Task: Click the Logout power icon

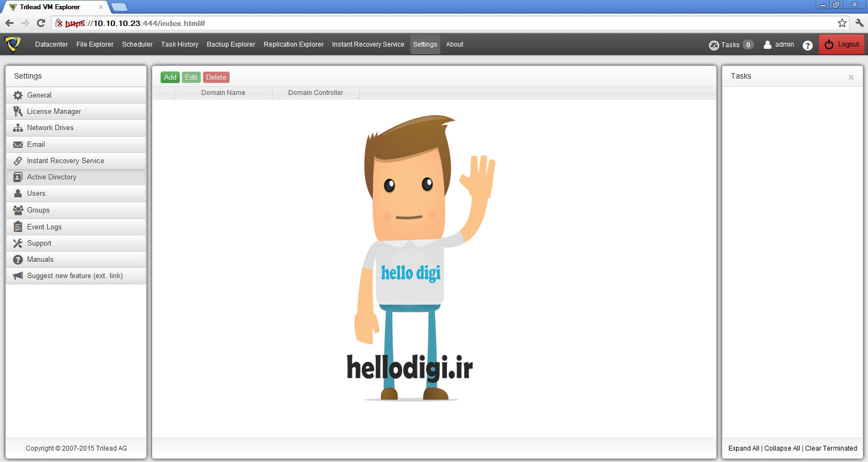Action: (x=829, y=45)
